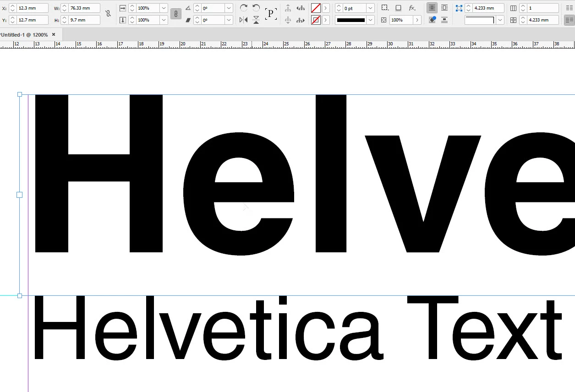Click the opacity 100% field
Image resolution: width=575 pixels, height=392 pixels.
click(401, 20)
